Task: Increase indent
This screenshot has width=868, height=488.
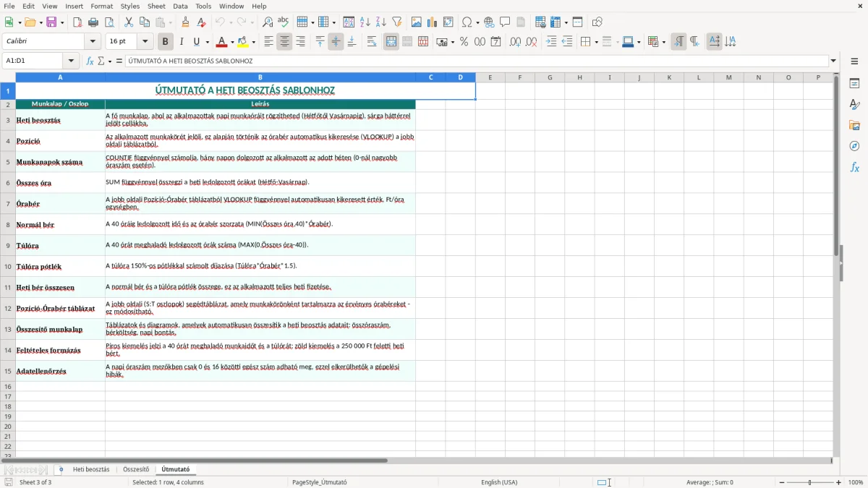Action: pyautogui.click(x=551, y=42)
